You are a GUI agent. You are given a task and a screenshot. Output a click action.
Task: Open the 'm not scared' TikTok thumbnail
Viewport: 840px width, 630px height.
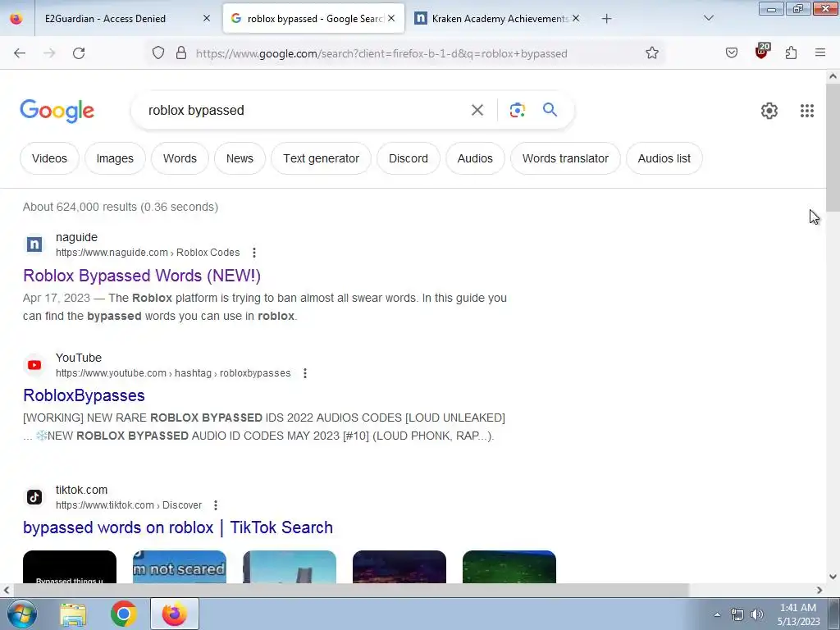click(x=180, y=567)
